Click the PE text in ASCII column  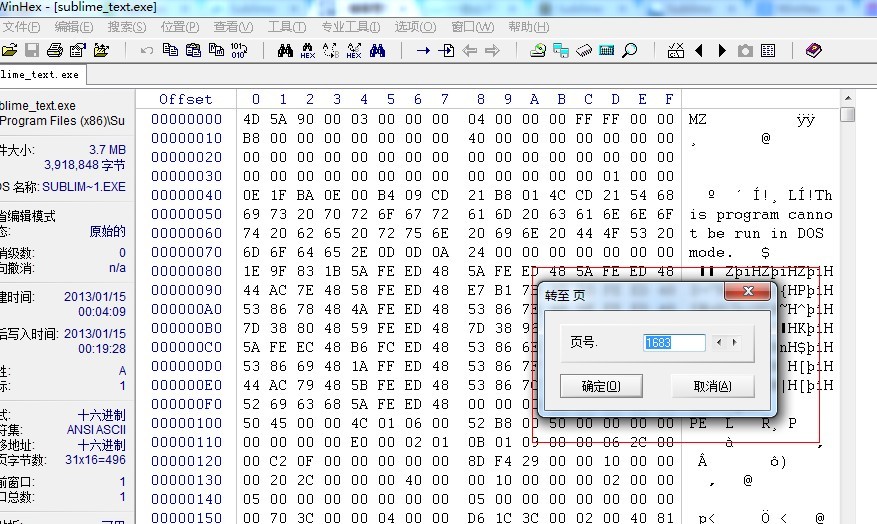click(x=697, y=423)
